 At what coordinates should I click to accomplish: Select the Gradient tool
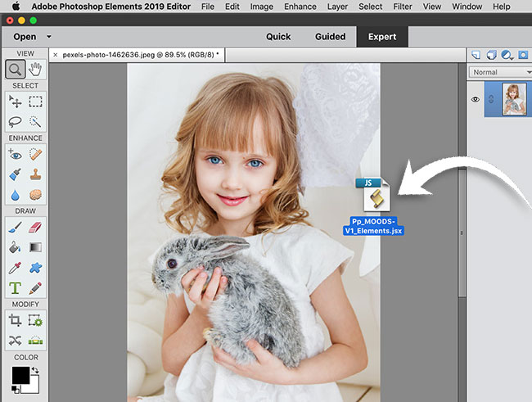pos(35,247)
